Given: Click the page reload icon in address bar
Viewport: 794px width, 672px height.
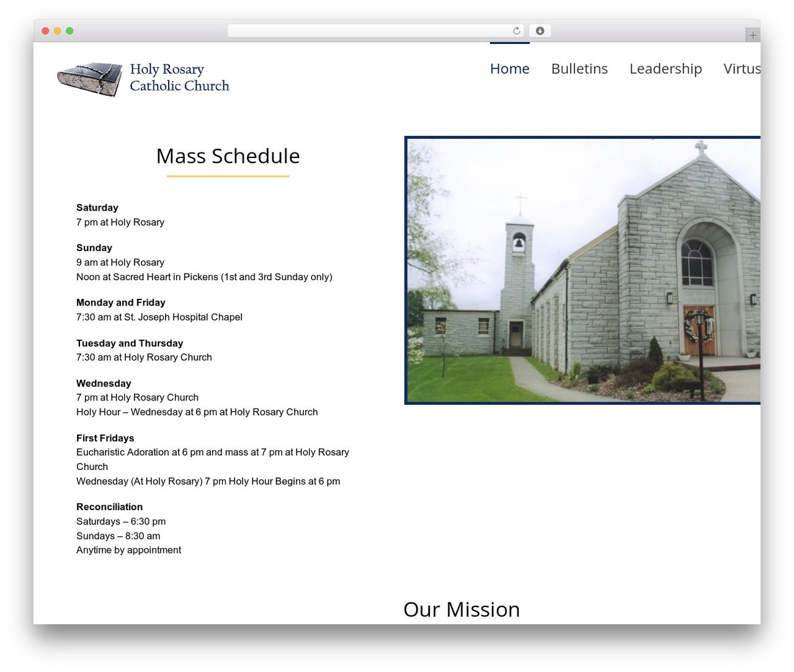Looking at the screenshot, I should [x=516, y=31].
